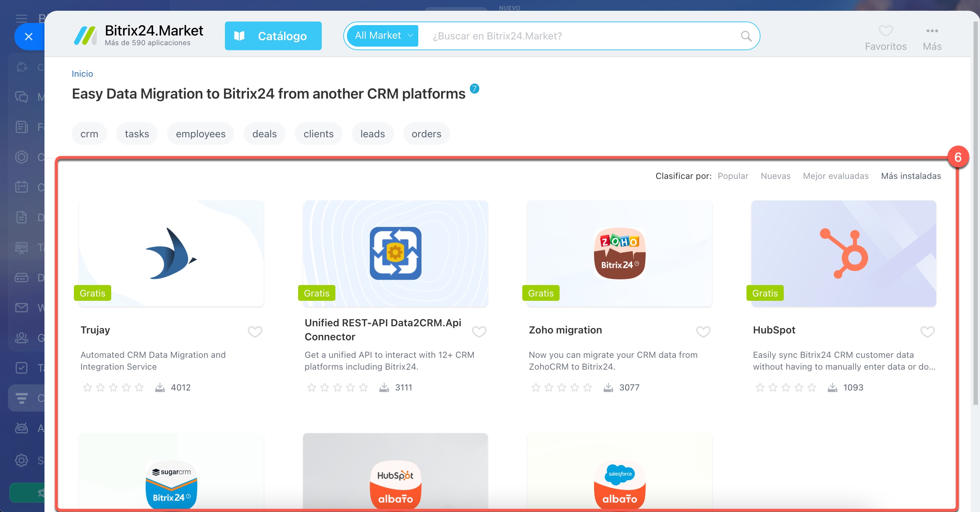Select the tasks tag
The height and width of the screenshot is (512, 980).
[x=137, y=134]
